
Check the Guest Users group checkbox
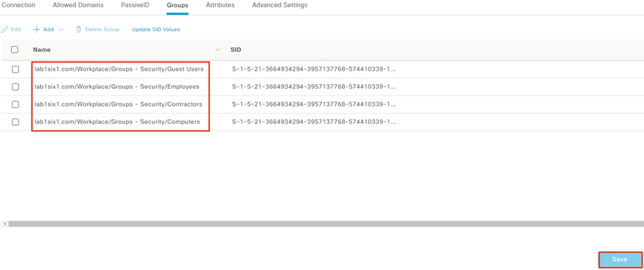tap(15, 69)
